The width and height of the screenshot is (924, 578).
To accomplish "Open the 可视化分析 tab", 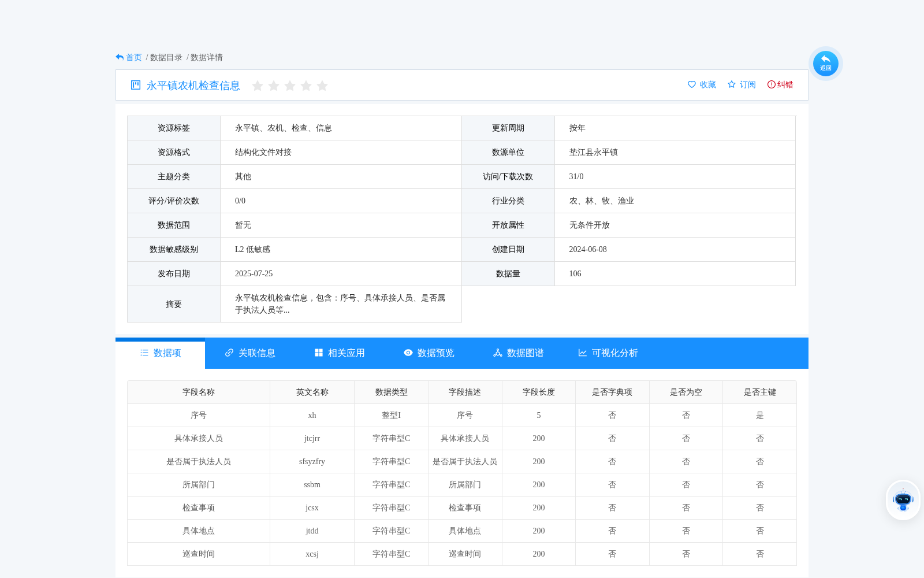I will click(x=608, y=353).
